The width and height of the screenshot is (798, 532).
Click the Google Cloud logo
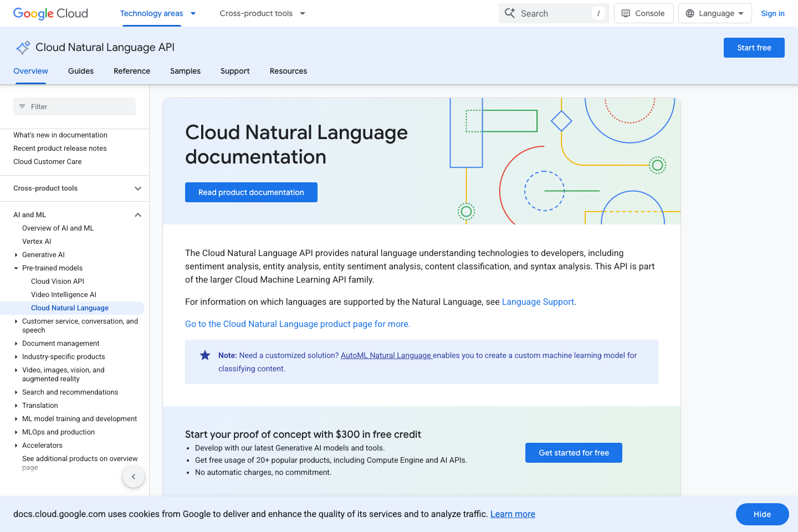point(50,13)
